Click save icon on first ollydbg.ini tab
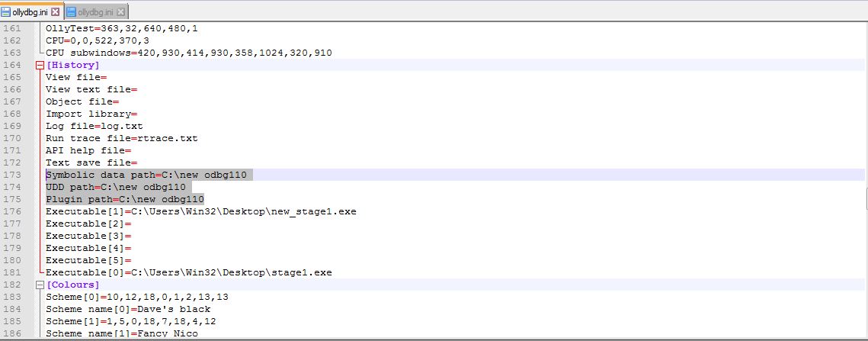This screenshot has width=868, height=341. point(6,11)
